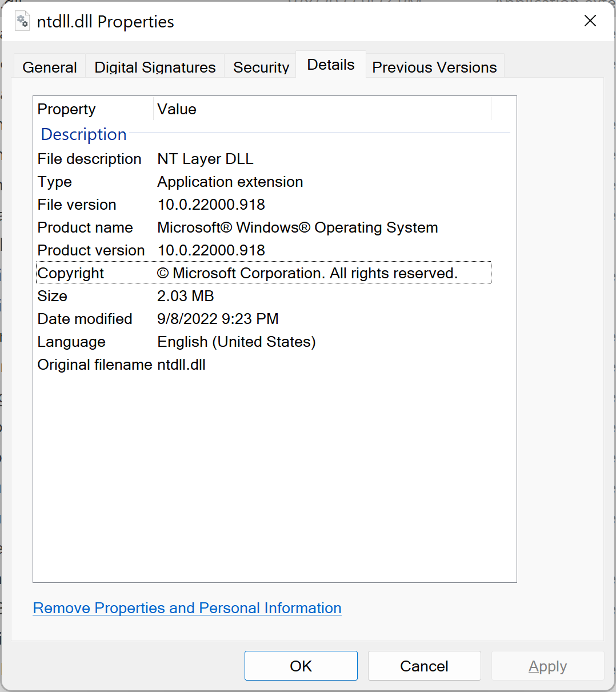Select the File version value 10.0.22000.918

(x=211, y=205)
